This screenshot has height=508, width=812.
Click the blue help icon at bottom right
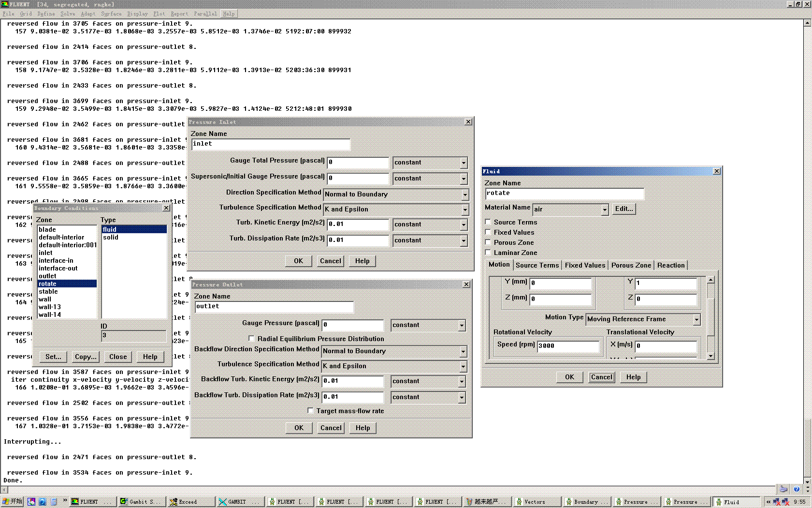pyautogui.click(x=797, y=489)
